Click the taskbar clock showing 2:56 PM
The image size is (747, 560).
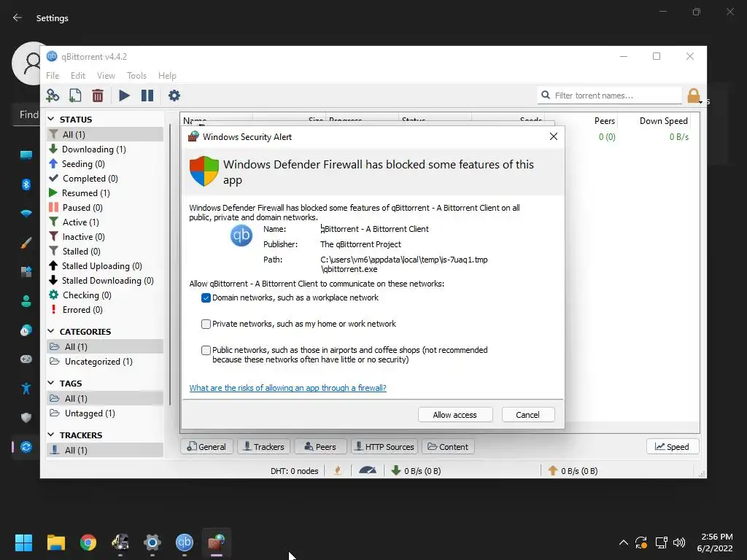tap(716, 542)
